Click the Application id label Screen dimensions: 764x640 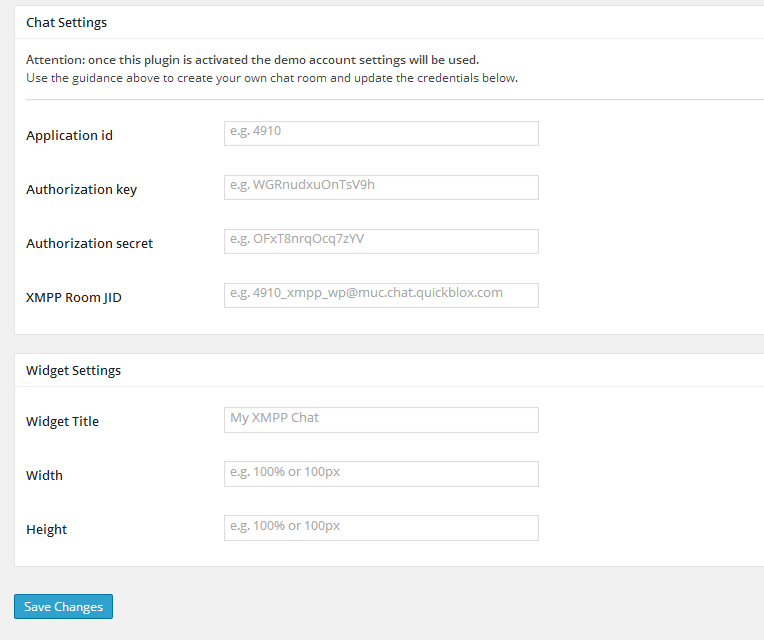tap(69, 135)
